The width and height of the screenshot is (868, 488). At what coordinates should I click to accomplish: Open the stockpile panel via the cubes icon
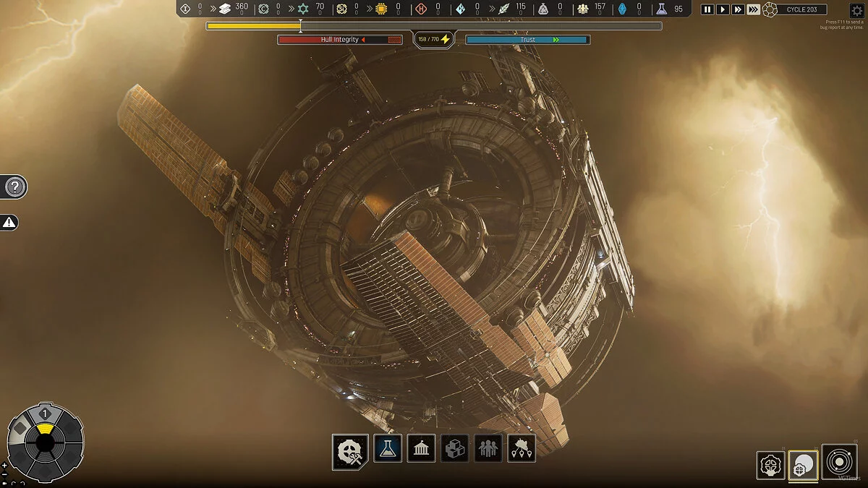coord(455,448)
